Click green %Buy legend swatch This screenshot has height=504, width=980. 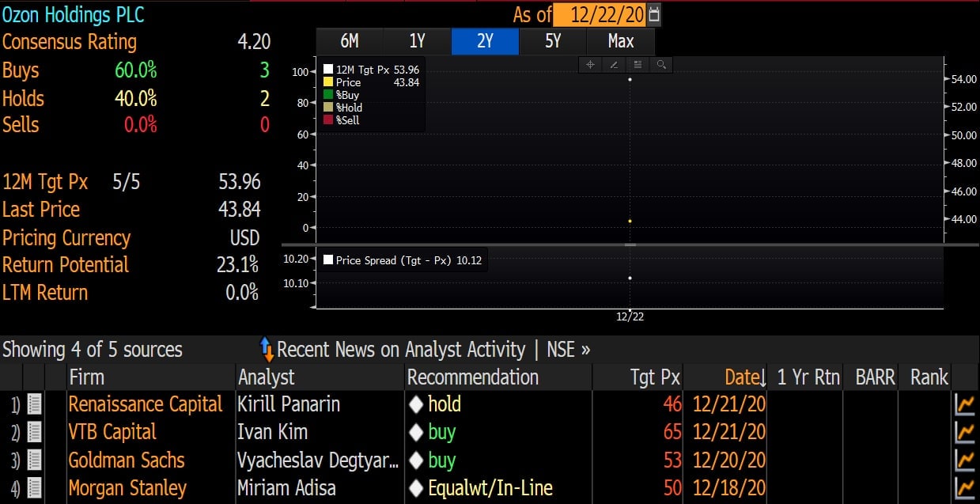click(327, 95)
